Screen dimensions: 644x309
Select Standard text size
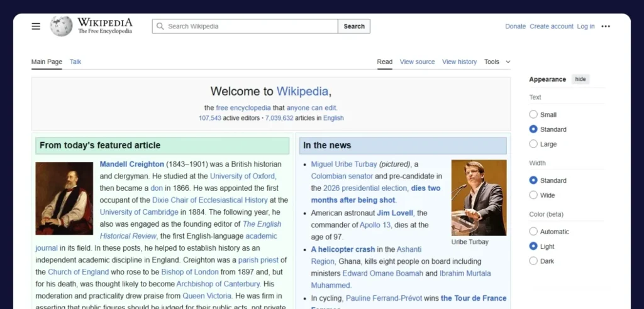(x=533, y=129)
